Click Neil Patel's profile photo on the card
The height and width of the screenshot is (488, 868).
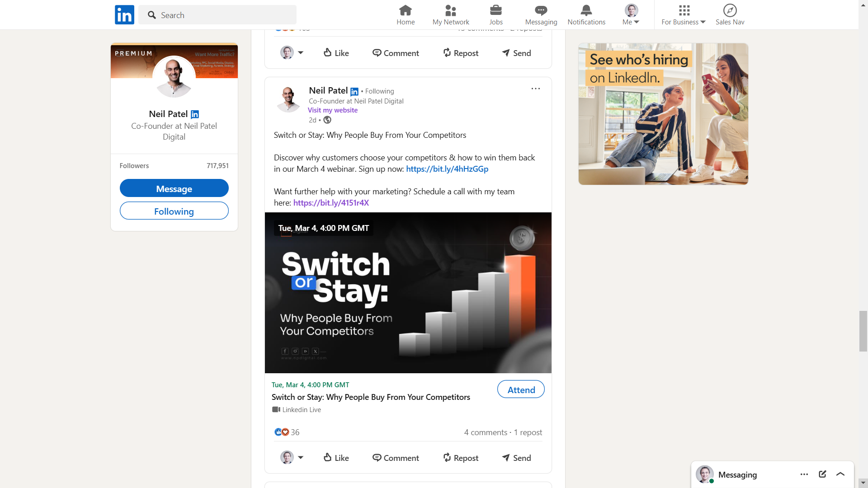tap(174, 77)
